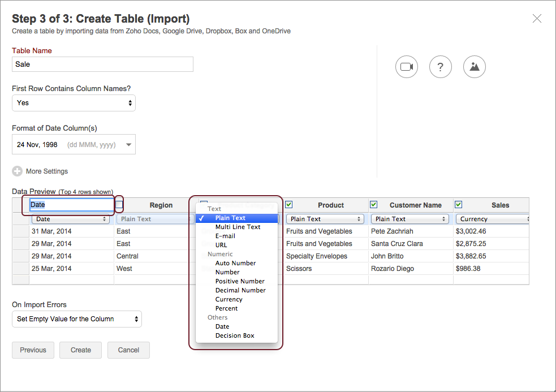This screenshot has width=556, height=392.
Task: Uncheck the Customer Name column checkbox
Action: point(374,205)
